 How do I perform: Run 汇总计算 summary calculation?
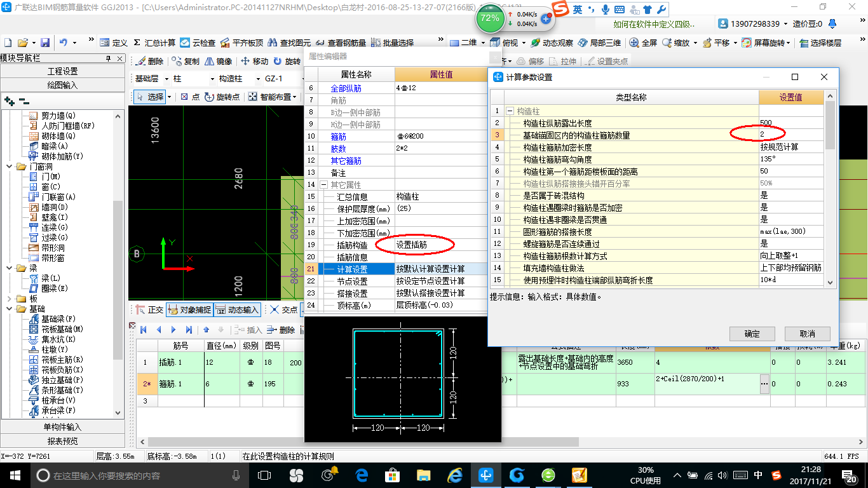[154, 43]
